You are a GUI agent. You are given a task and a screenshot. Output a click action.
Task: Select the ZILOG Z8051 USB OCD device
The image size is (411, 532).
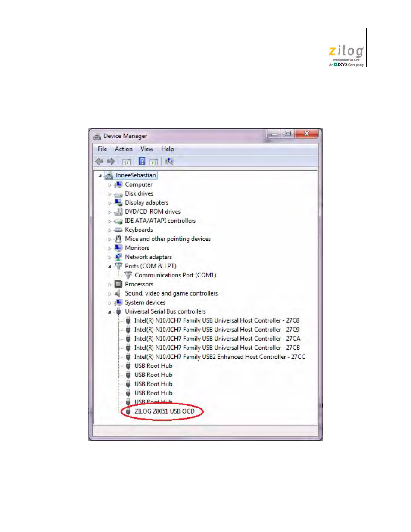click(164, 411)
